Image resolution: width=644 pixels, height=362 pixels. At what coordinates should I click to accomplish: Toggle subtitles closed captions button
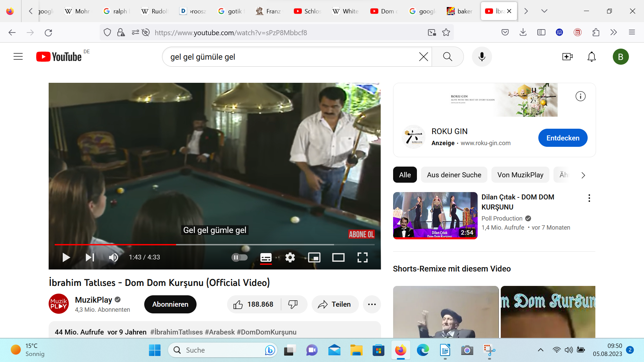266,257
